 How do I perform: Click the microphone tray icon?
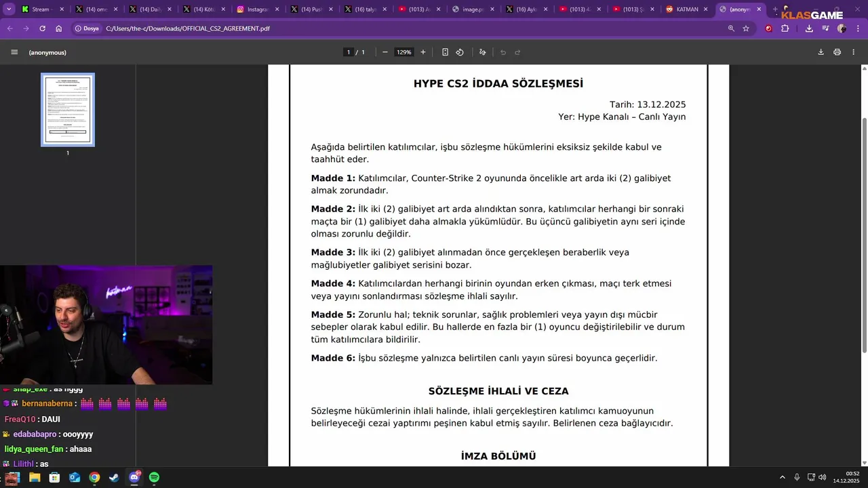[x=797, y=477]
